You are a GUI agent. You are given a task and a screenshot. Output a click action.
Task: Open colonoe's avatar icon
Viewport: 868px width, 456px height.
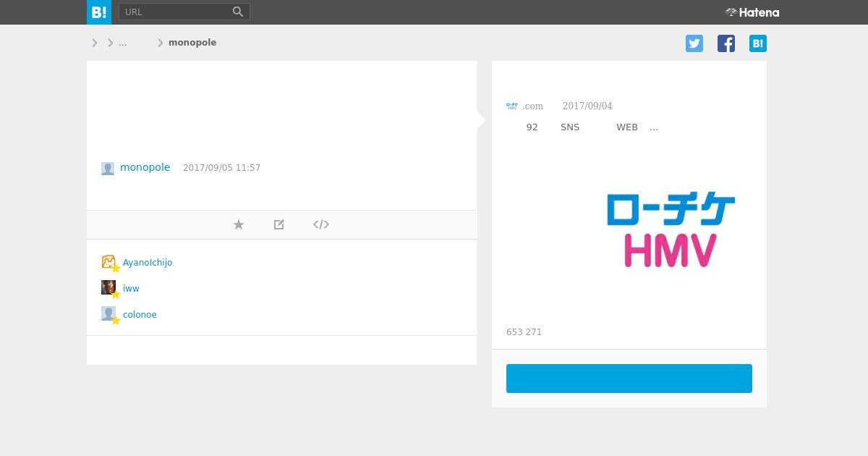pos(109,313)
